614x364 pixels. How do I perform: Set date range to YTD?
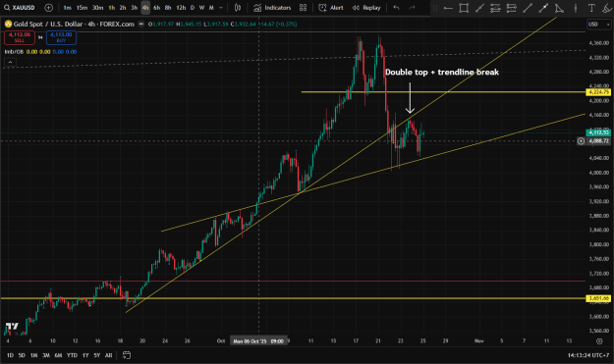pos(72,355)
